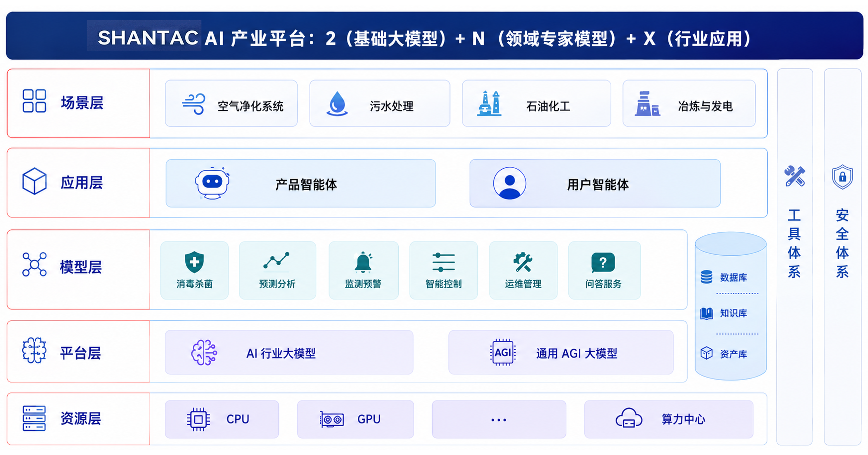The height and width of the screenshot is (455, 868).
Task: Click the tools icon above 工具体系
Action: click(794, 176)
